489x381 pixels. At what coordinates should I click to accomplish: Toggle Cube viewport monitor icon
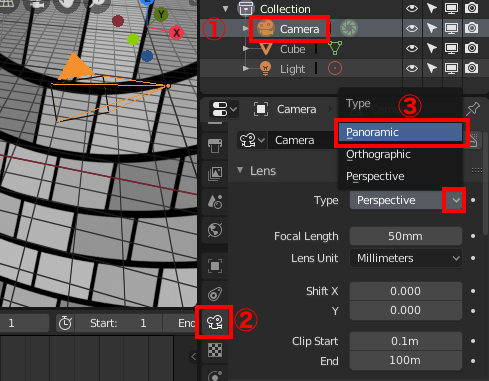pyautogui.click(x=451, y=48)
